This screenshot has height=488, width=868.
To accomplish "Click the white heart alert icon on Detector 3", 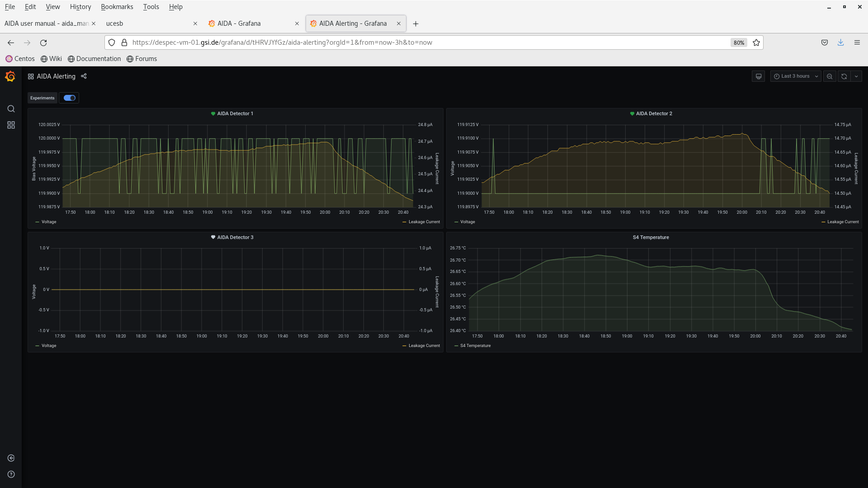I will (213, 237).
